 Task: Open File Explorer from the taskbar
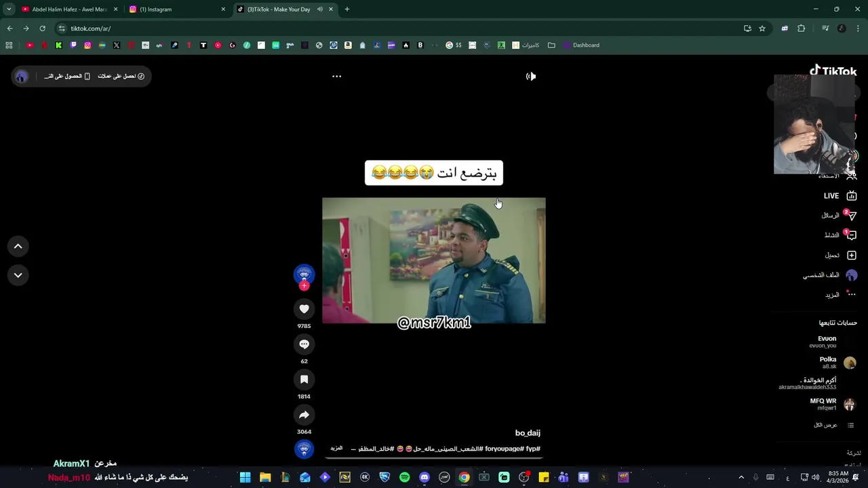click(x=265, y=477)
